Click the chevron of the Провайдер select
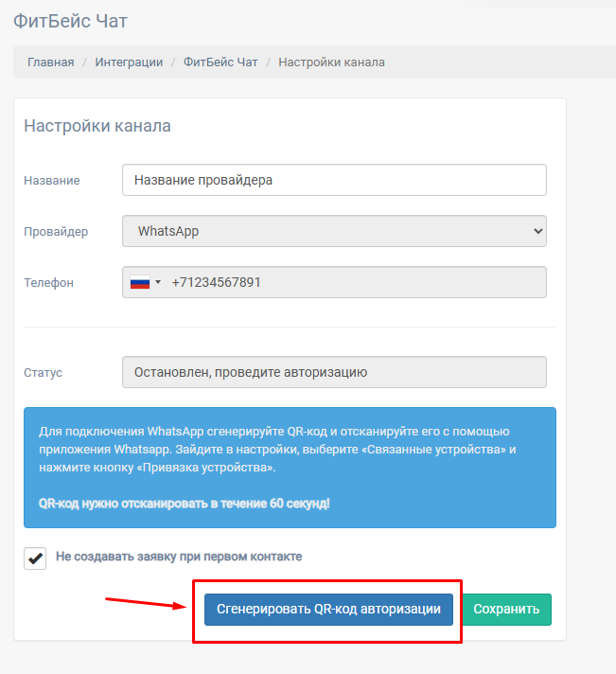The width and height of the screenshot is (616, 674). [x=537, y=231]
